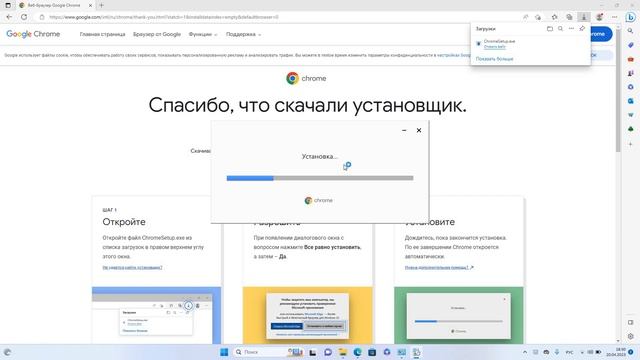Click the installer progress bar

coord(320,178)
